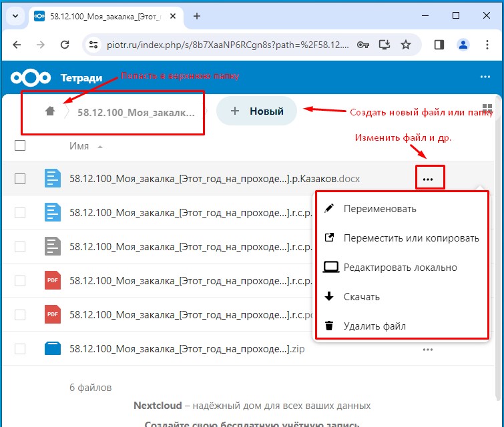Click the home folder icon in breadcrumb
The width and height of the screenshot is (504, 427).
click(x=49, y=111)
